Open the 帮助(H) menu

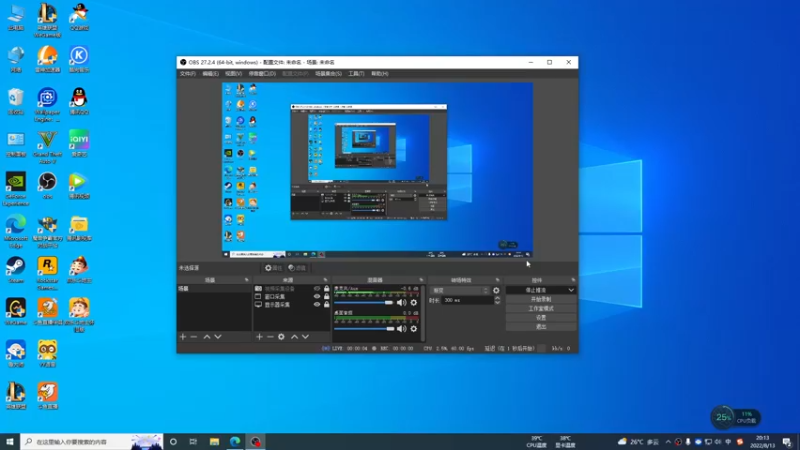click(380, 74)
